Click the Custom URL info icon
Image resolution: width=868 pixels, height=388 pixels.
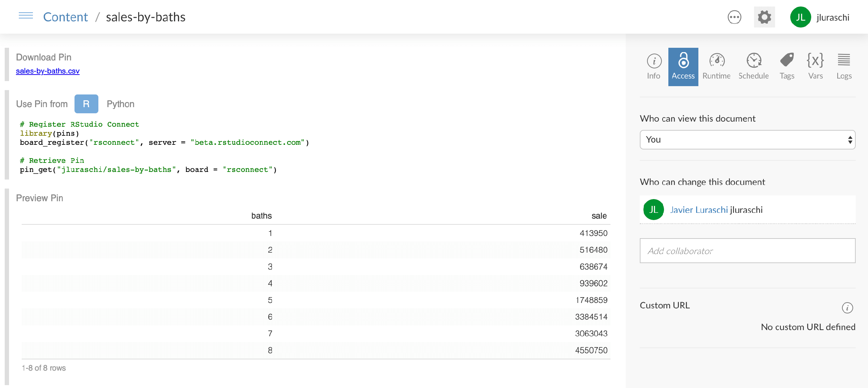pos(848,308)
